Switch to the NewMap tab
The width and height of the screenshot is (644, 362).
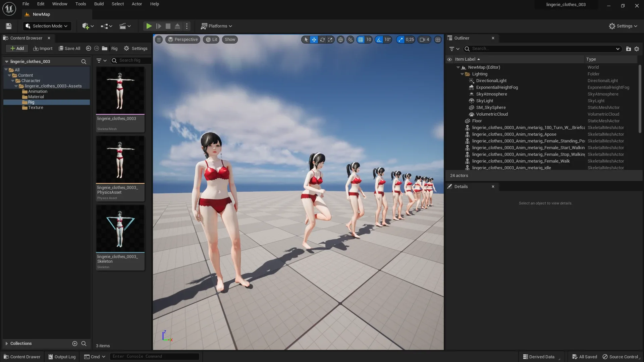pos(41,14)
